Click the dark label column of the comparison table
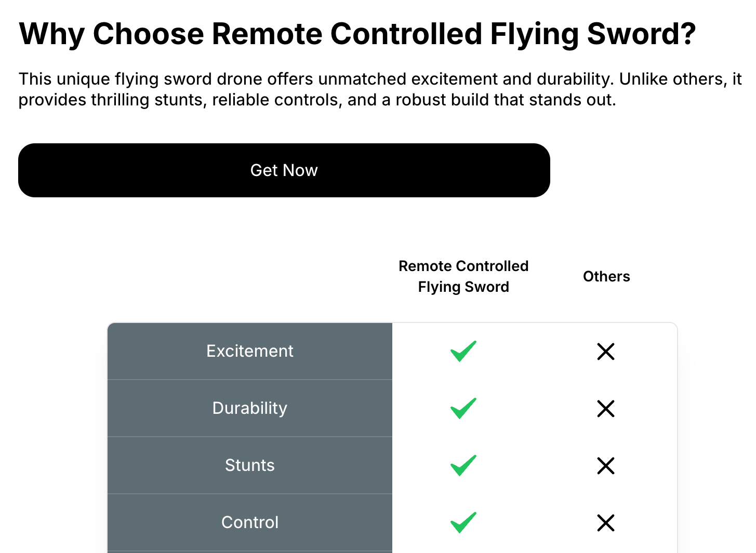 (250, 436)
